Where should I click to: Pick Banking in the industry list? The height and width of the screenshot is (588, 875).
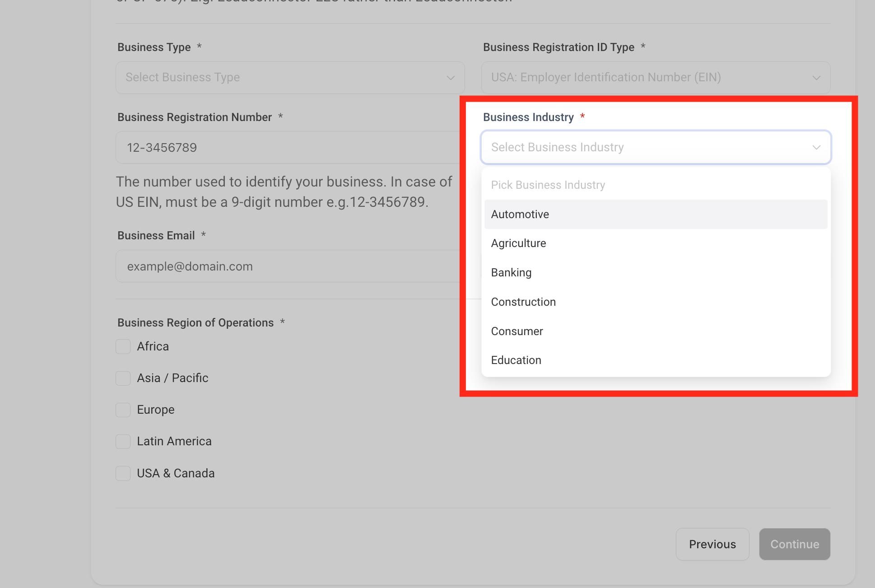point(656,273)
